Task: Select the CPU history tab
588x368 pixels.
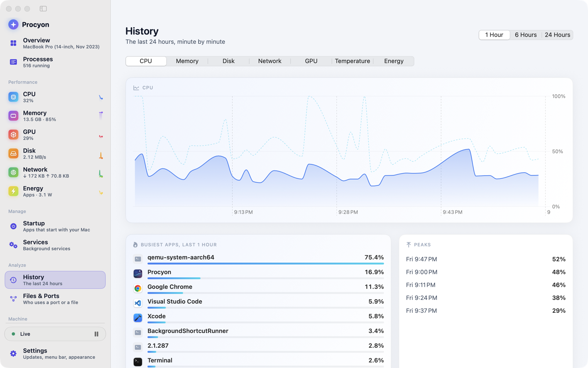Action: pyautogui.click(x=146, y=61)
